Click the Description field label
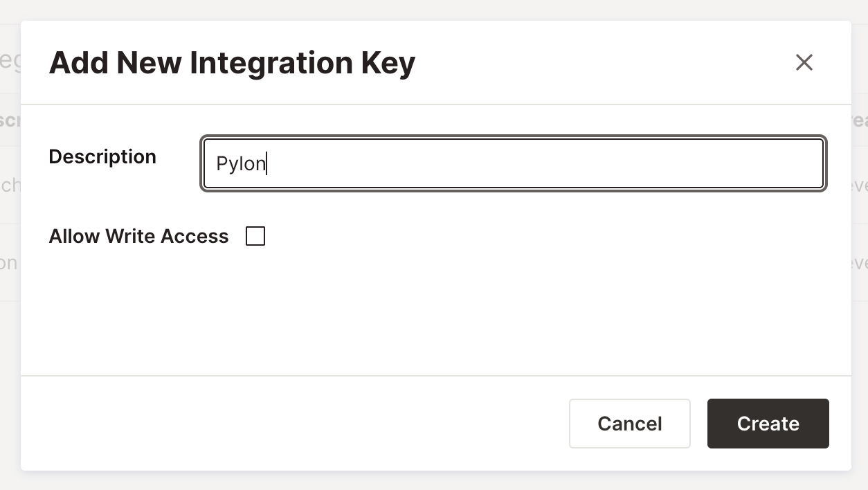 pos(102,156)
